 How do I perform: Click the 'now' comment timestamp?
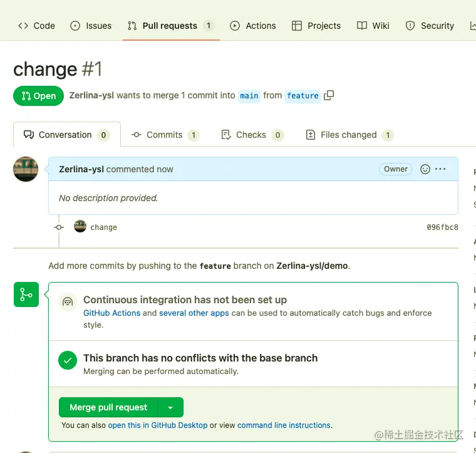(x=165, y=169)
